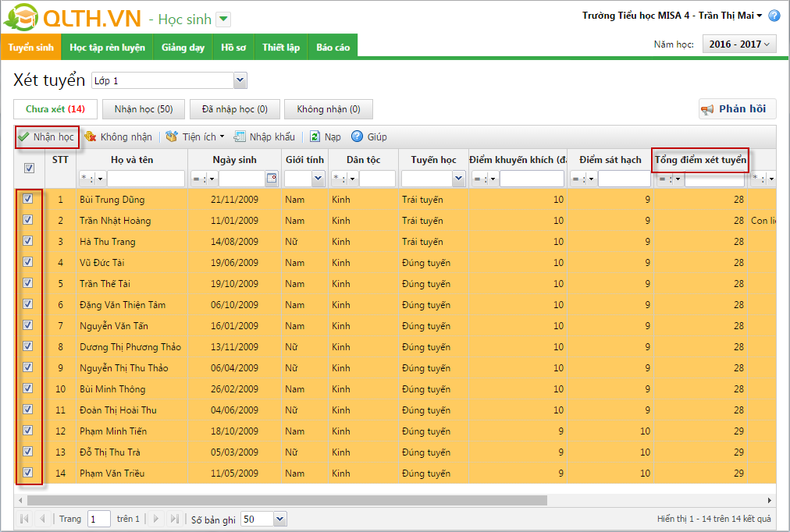Click the Phản hồi feedback button
The width and height of the screenshot is (790, 532).
click(x=736, y=109)
